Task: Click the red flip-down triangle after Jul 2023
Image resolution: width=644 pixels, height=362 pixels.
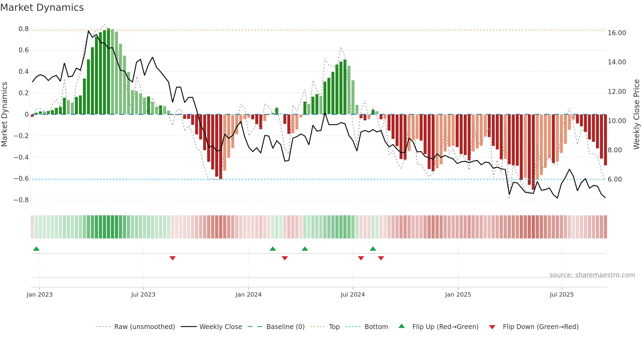Action: coord(173,258)
